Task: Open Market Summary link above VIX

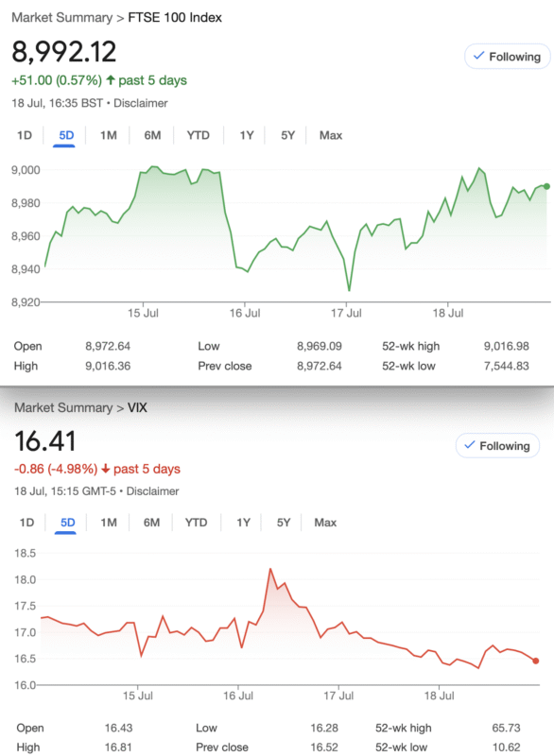Action: coord(63,408)
